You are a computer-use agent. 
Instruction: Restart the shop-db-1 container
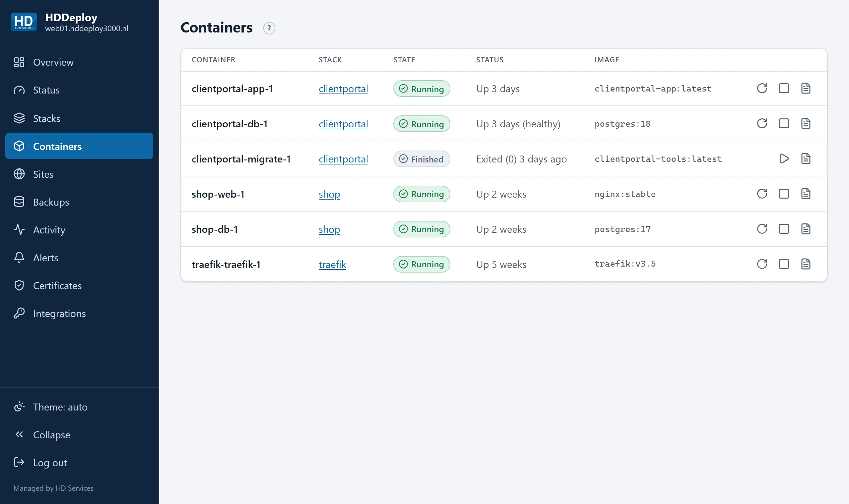tap(762, 229)
